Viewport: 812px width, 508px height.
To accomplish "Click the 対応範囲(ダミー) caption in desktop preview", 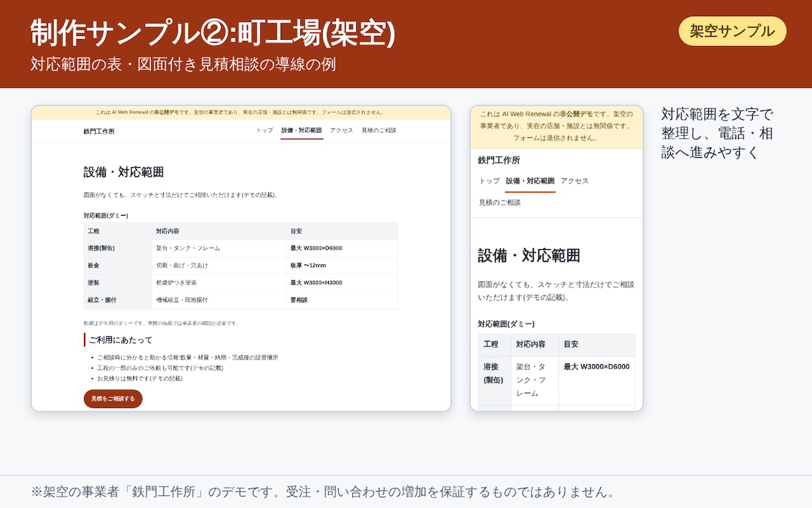I will tap(106, 216).
